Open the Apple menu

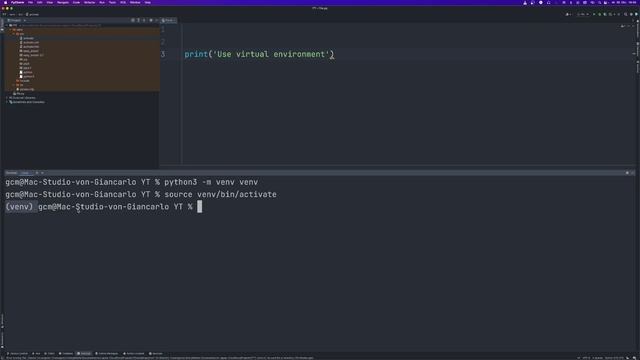5,2
